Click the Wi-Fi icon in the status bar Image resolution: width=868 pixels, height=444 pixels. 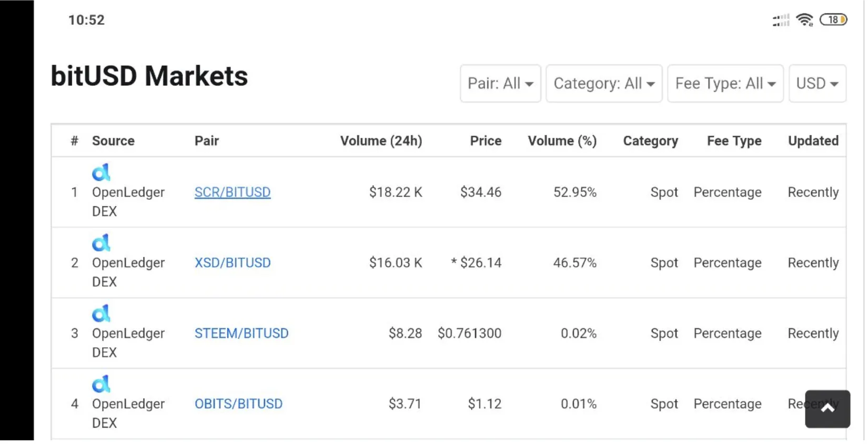(804, 19)
